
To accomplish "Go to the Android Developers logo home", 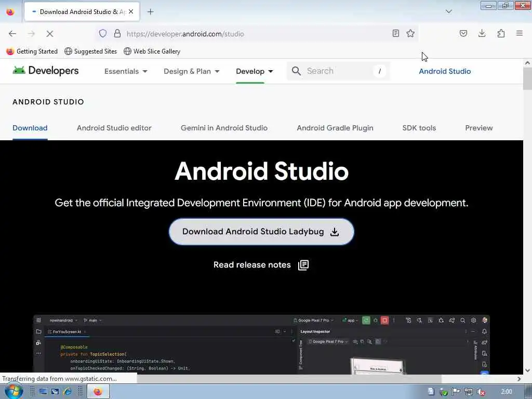I will 46,71.
